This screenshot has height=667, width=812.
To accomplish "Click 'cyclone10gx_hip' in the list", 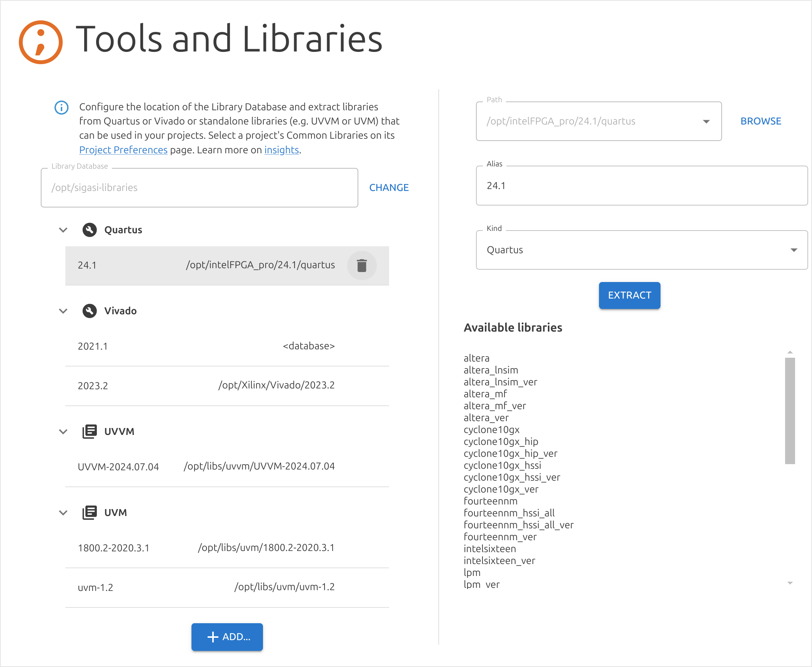I will pyautogui.click(x=501, y=441).
